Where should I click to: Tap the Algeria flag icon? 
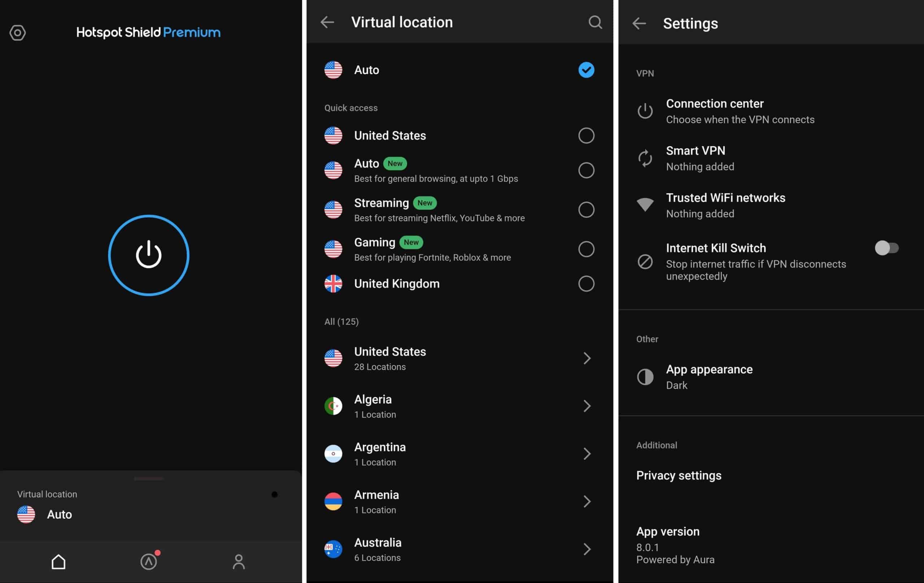tap(333, 406)
